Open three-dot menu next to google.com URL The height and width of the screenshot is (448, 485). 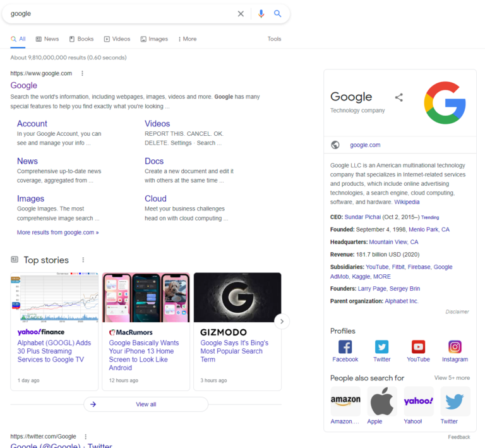coord(82,73)
